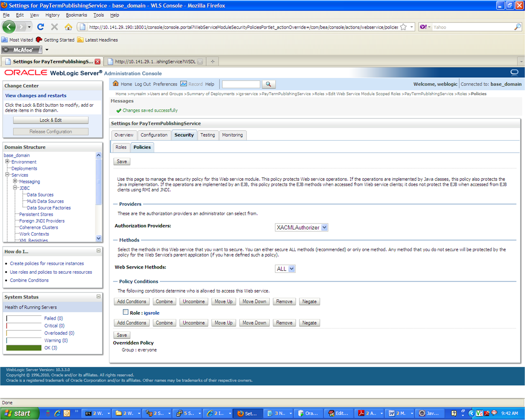
Task: Bookmark this page with the star icon
Action: click(403, 27)
